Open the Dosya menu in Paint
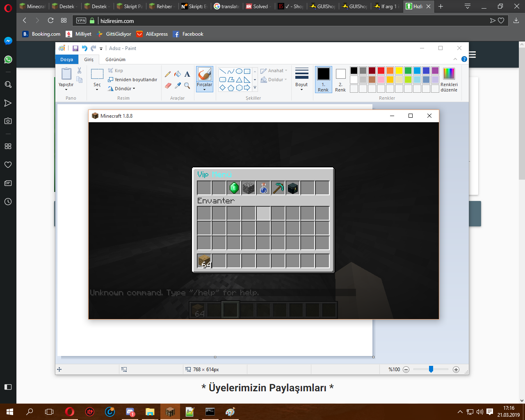 (66, 59)
